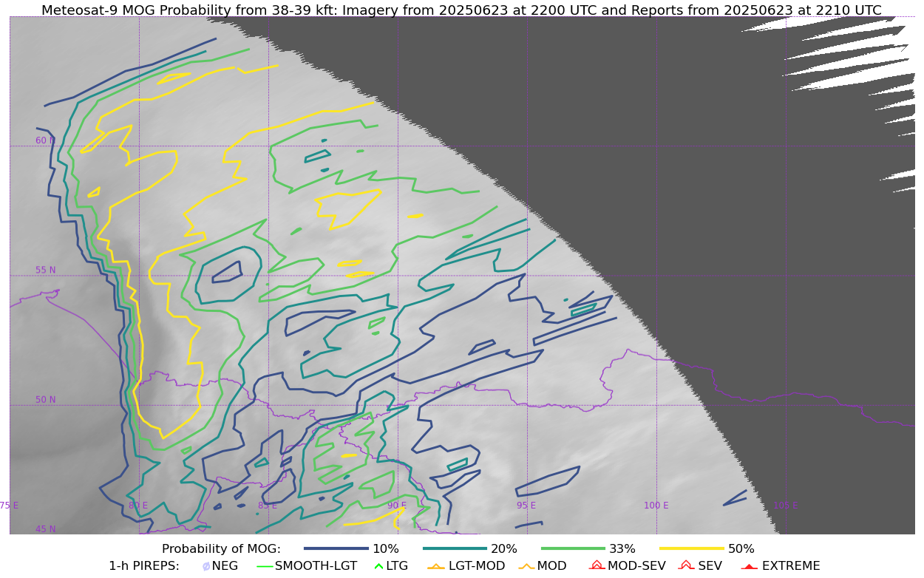The width and height of the screenshot is (924, 578).
Task: Click the '20%' legend text
Action: coord(504,549)
